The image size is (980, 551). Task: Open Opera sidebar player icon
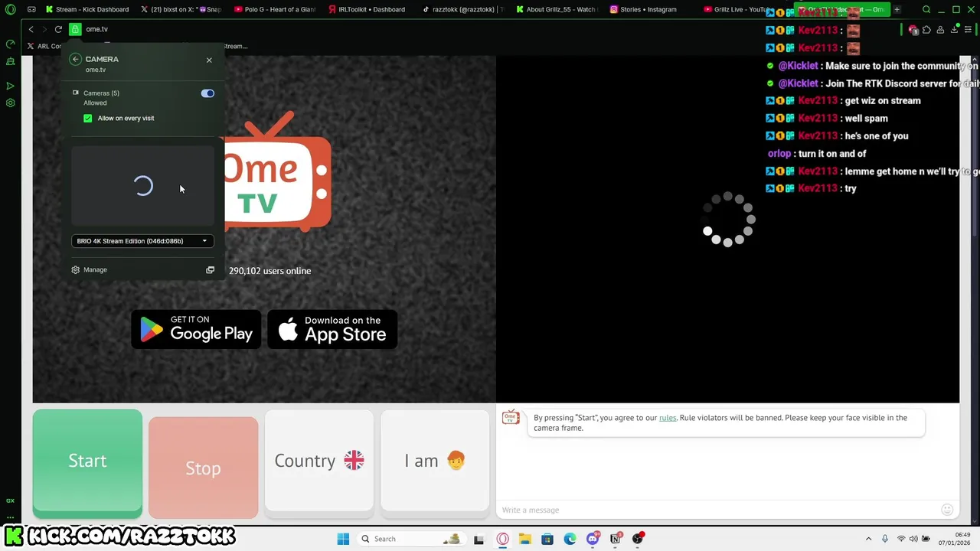10,86
